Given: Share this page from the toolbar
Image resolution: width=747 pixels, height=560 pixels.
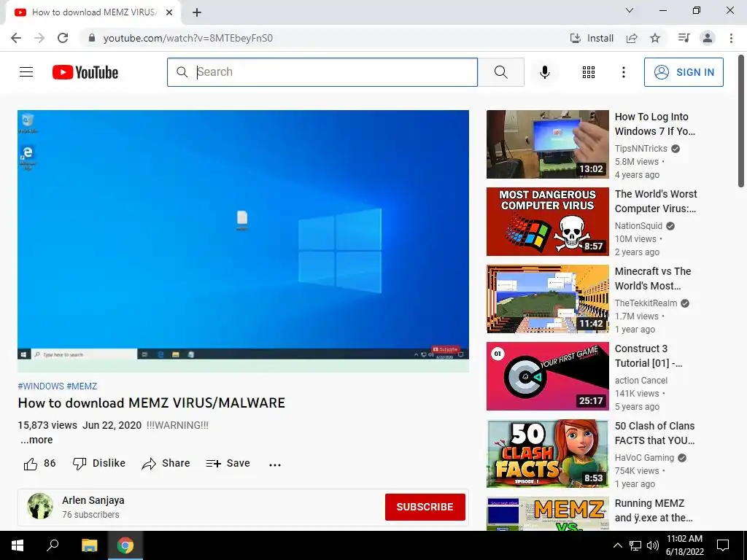Looking at the screenshot, I should tap(632, 38).
